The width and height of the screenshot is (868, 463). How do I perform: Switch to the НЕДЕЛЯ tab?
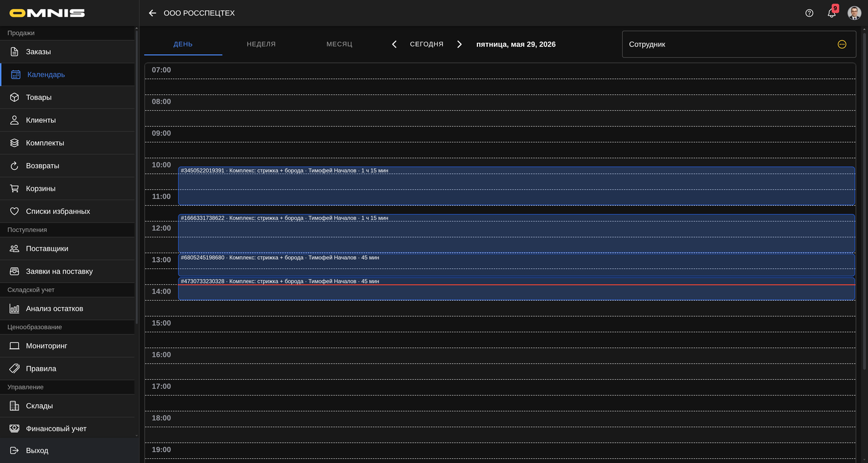(261, 45)
